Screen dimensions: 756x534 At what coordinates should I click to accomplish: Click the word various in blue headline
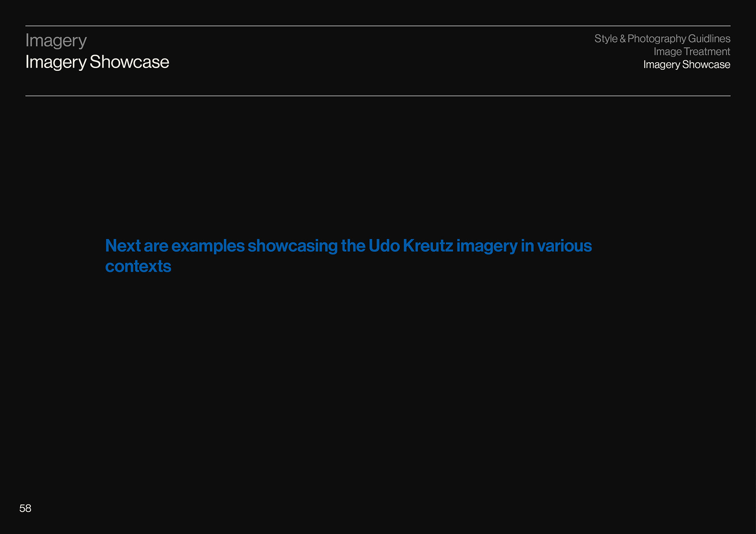(564, 246)
